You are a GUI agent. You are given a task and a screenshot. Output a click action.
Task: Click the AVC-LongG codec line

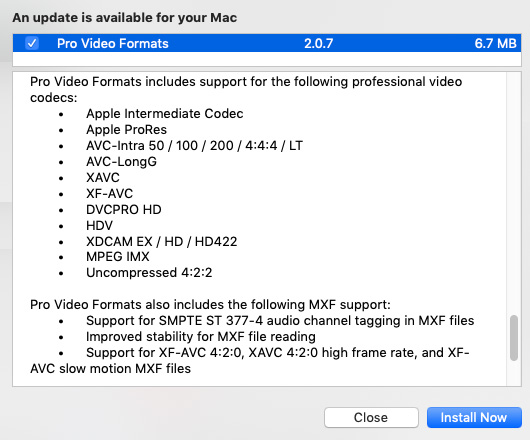pos(121,162)
